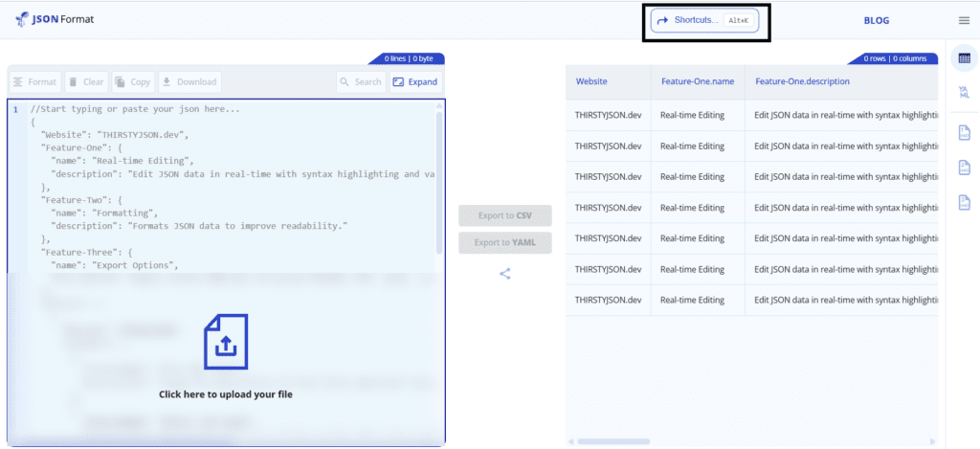
Task: Export data to YAML
Action: coord(505,242)
